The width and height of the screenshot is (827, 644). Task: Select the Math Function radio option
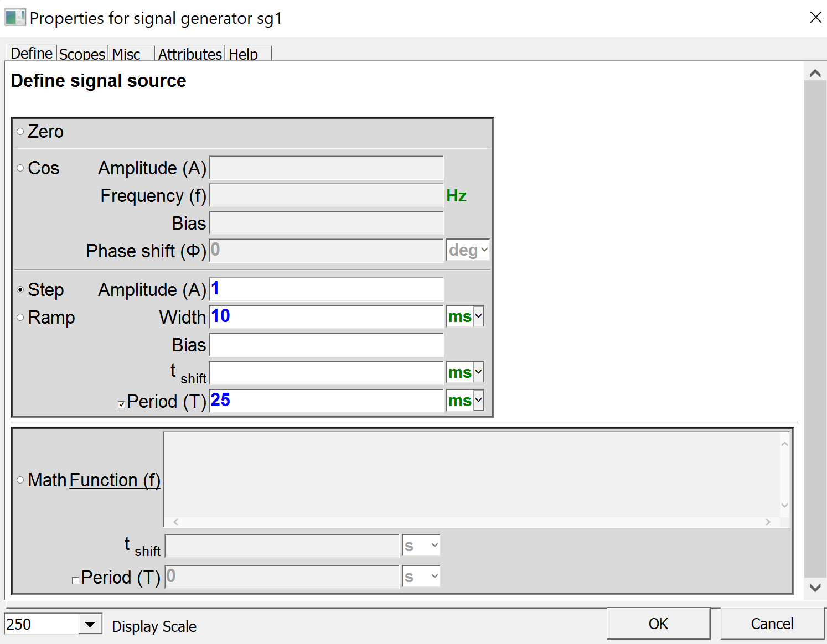[20, 480]
